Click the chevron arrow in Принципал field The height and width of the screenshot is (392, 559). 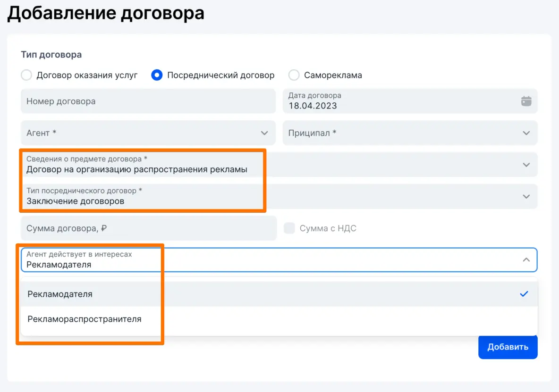[x=526, y=133]
